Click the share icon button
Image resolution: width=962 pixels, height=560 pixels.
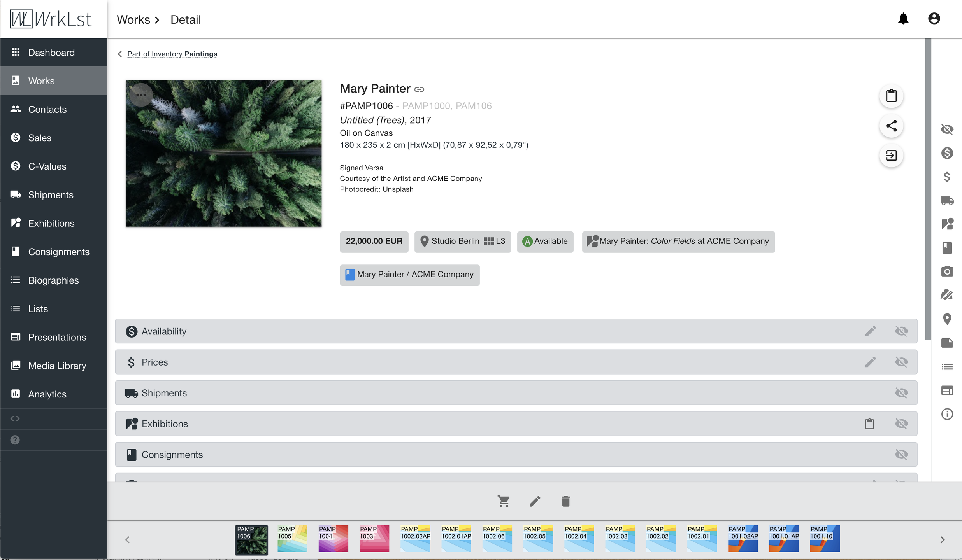[x=891, y=126]
